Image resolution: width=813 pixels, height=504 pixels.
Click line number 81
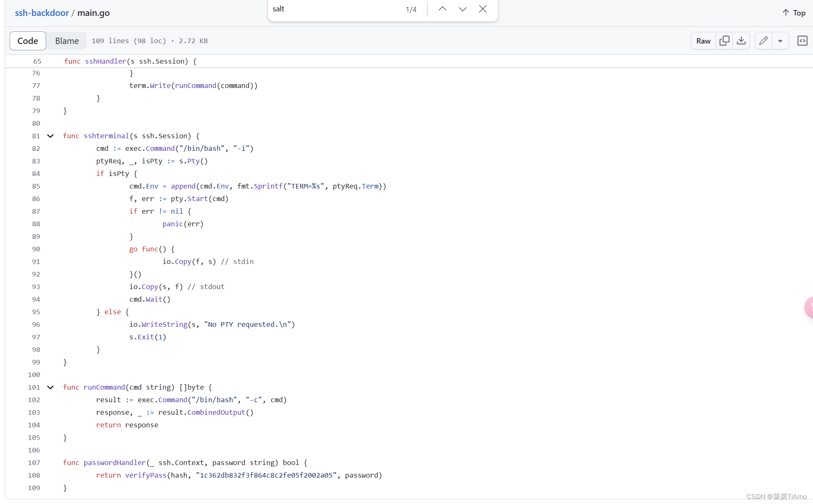point(36,136)
